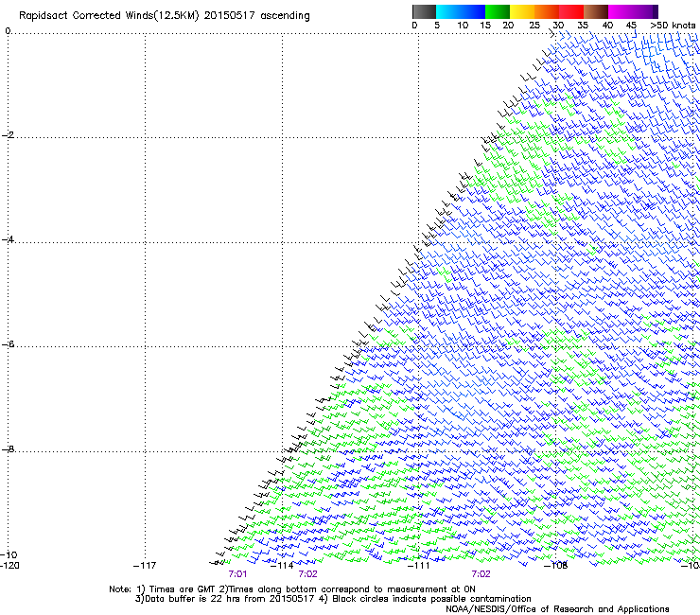This screenshot has width=700, height=615.
Task: Click the '-114' longitude axis label
Action: (x=282, y=566)
